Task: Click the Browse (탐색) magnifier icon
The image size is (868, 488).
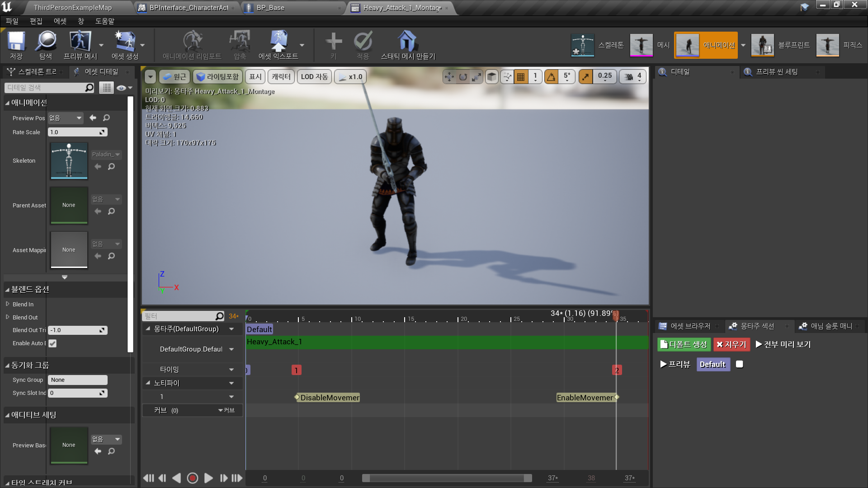Action: [x=46, y=42]
